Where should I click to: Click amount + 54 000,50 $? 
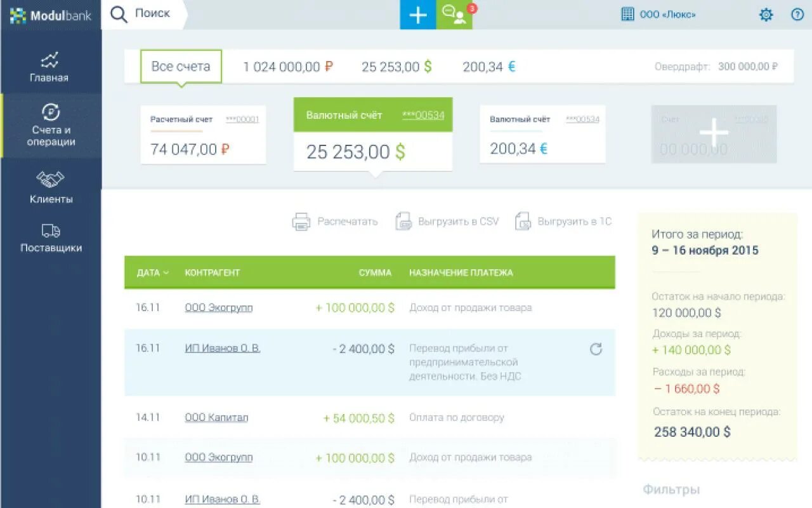coord(359,418)
